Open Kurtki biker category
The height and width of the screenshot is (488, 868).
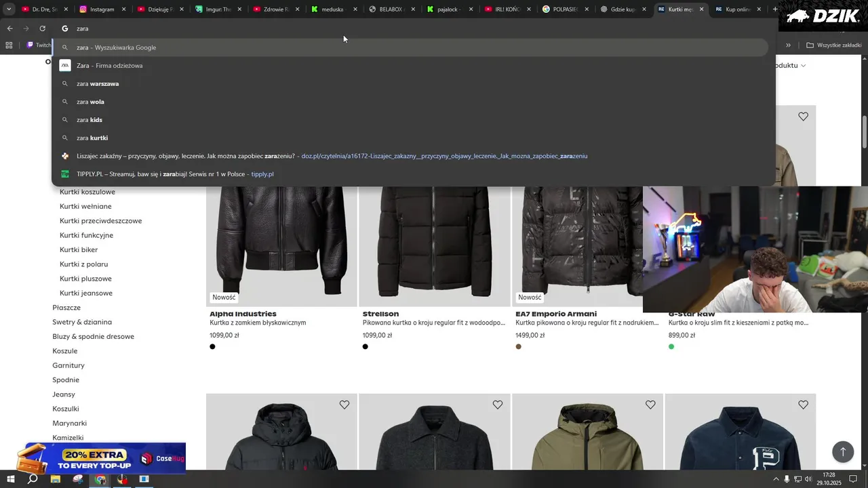pyautogui.click(x=79, y=249)
